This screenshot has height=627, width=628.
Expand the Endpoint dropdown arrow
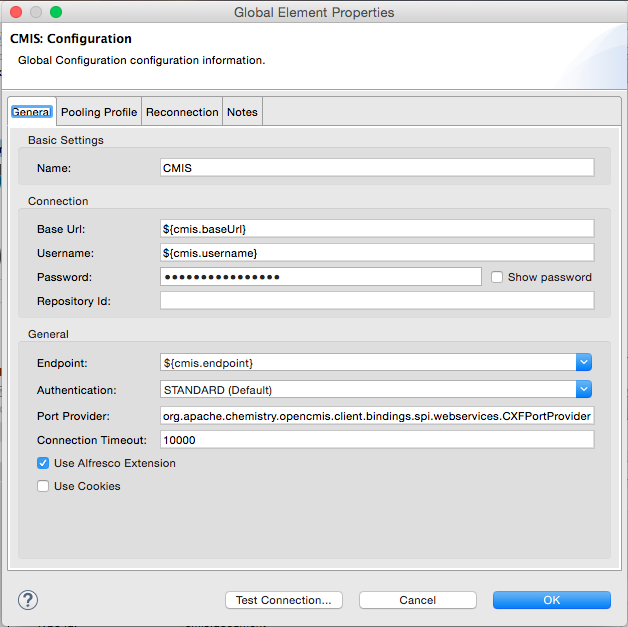point(584,362)
